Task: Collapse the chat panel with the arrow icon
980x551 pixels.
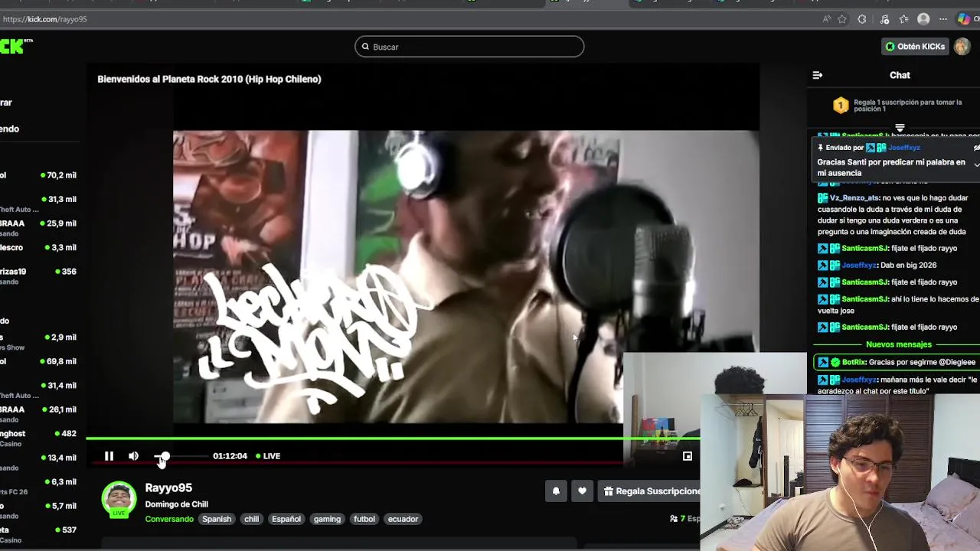Action: point(818,75)
